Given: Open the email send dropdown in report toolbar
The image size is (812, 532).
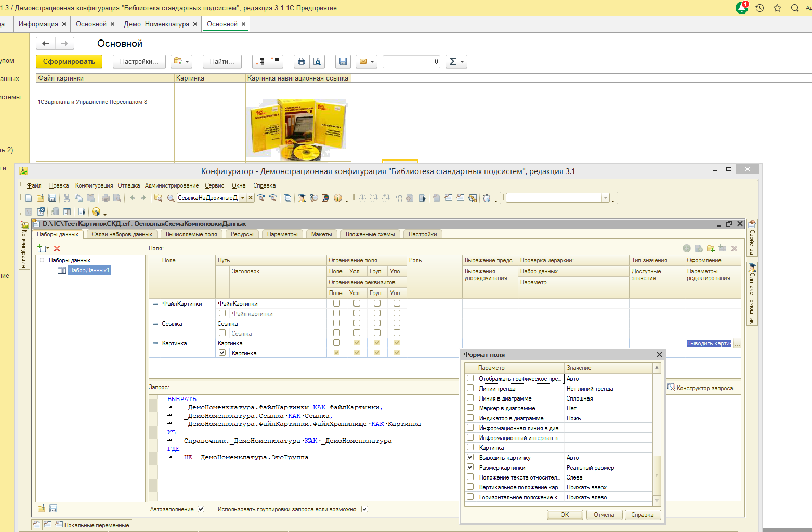Looking at the screenshot, I should pos(366,61).
